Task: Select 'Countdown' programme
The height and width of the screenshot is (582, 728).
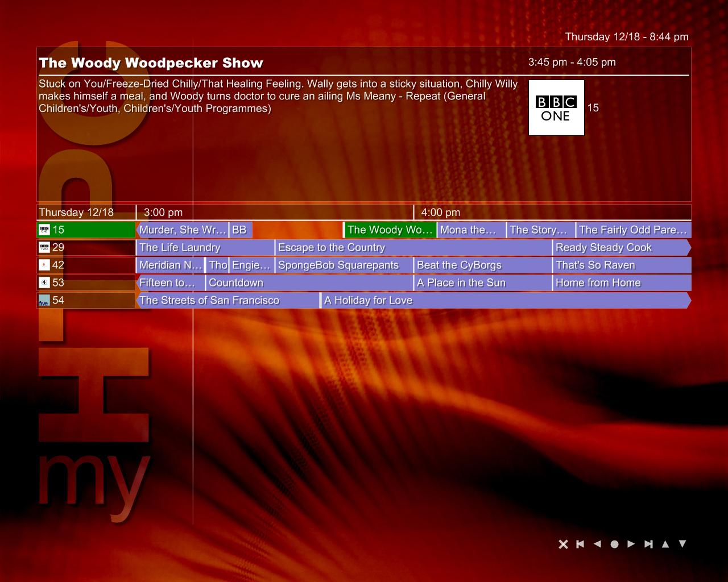Action: pos(309,283)
